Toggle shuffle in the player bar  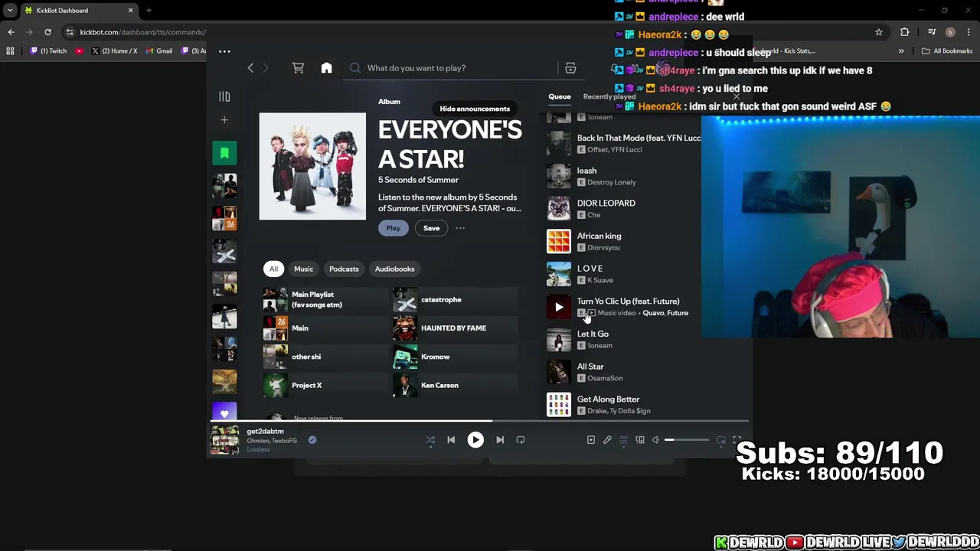pyautogui.click(x=430, y=440)
